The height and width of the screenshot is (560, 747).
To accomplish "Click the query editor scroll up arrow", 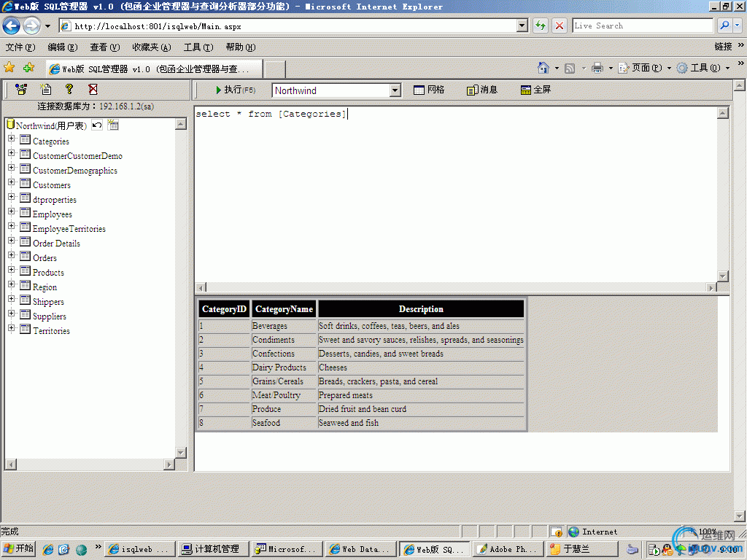I will pyautogui.click(x=723, y=113).
